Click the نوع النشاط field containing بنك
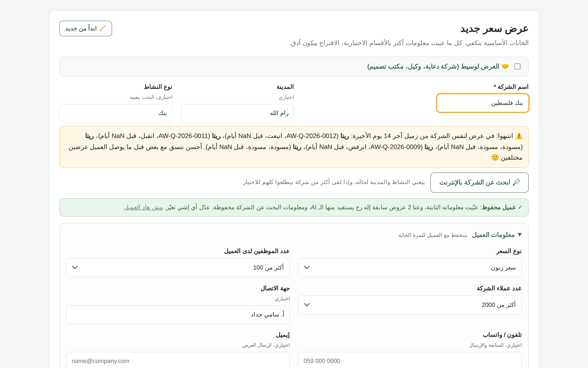This screenshot has width=588, height=368. click(x=116, y=113)
